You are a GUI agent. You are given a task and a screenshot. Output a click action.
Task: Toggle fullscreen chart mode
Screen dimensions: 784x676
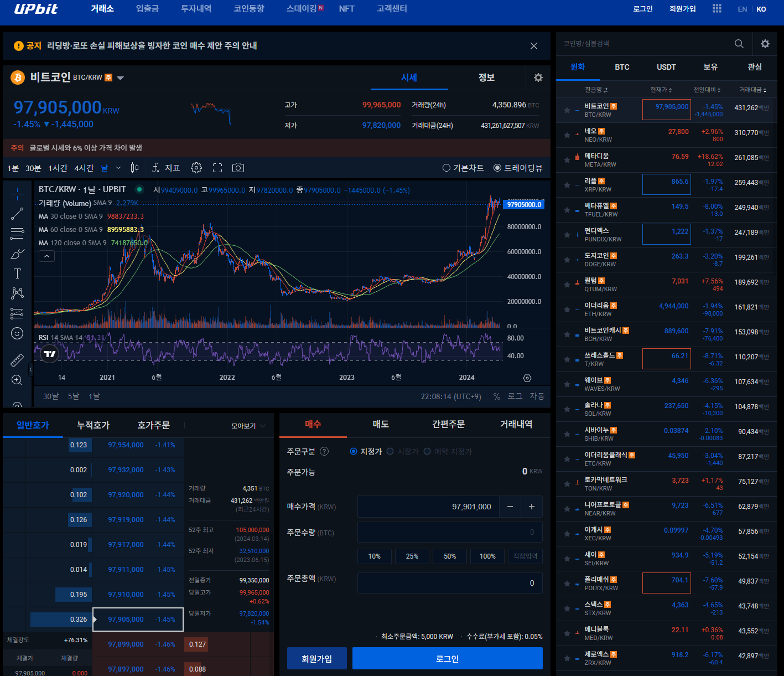(217, 168)
